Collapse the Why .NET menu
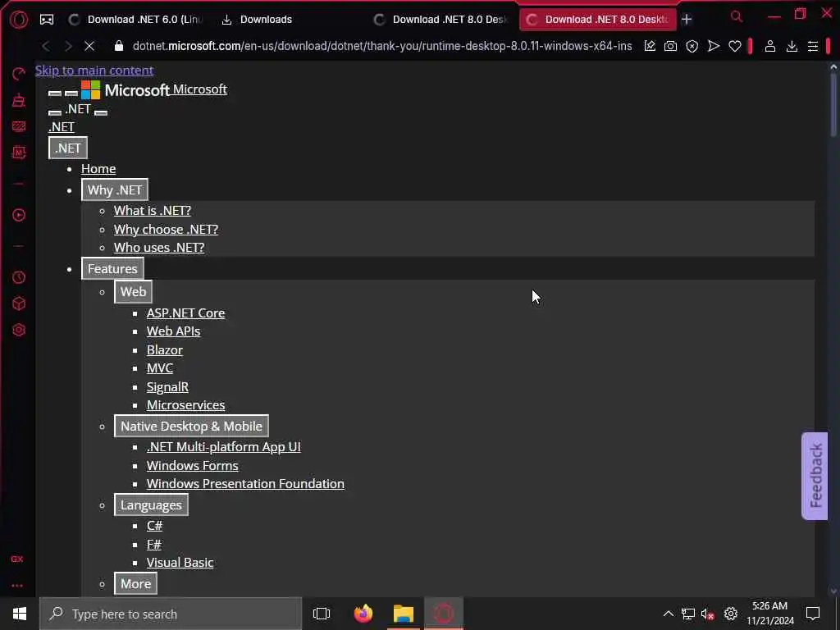Screen dimensions: 840x630 click(115, 190)
